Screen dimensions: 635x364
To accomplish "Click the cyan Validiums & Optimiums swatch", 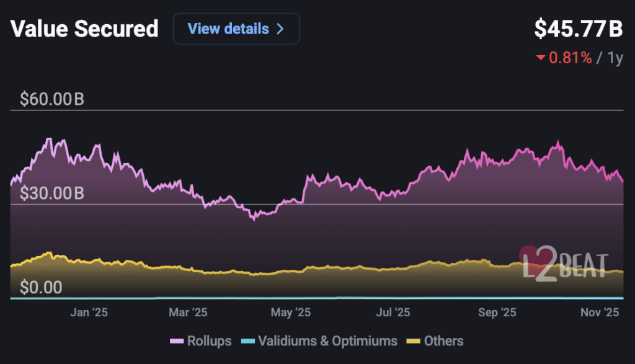I will [x=247, y=341].
